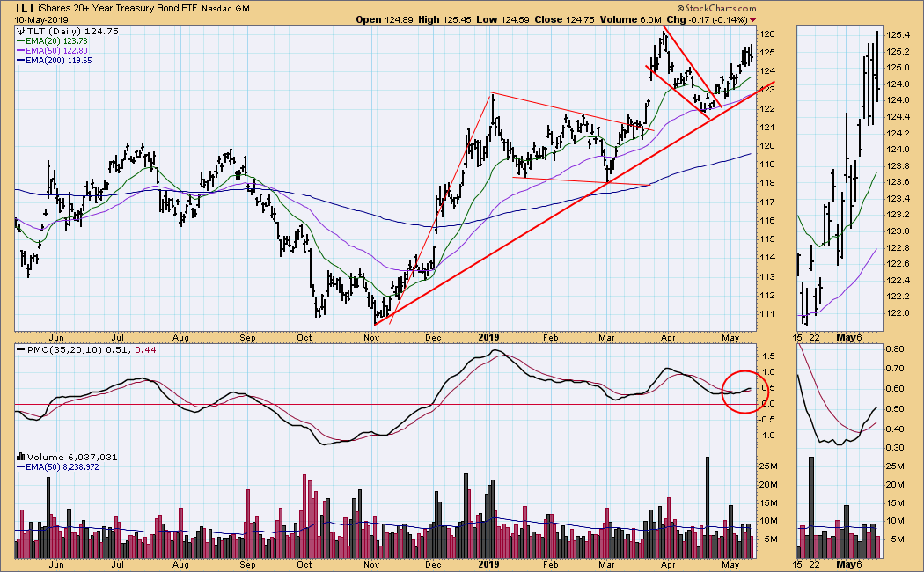Click the May6 label below zoom price panel
Image resolution: width=924 pixels, height=572 pixels.
click(849, 337)
